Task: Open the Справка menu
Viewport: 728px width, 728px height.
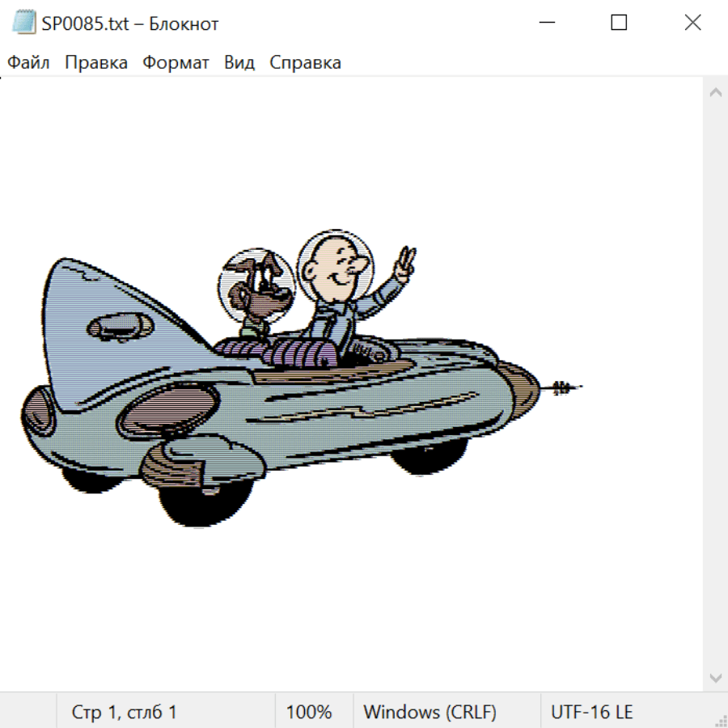Action: pos(305,62)
